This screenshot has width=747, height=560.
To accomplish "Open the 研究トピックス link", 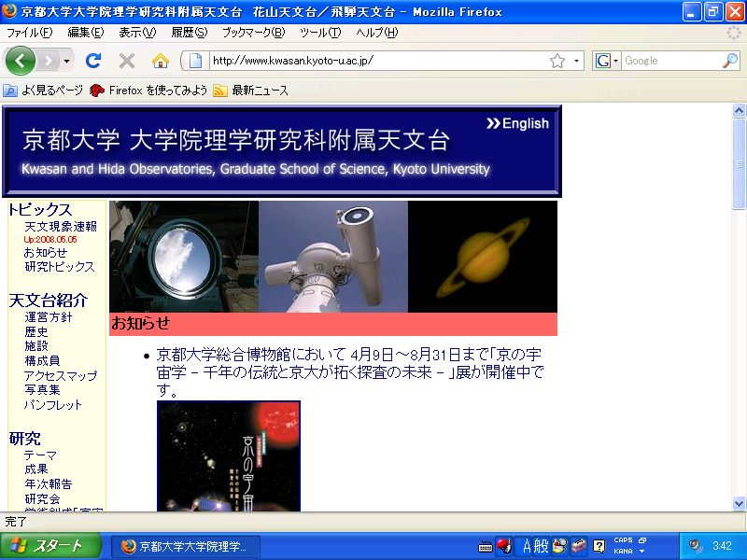I will coord(60,267).
